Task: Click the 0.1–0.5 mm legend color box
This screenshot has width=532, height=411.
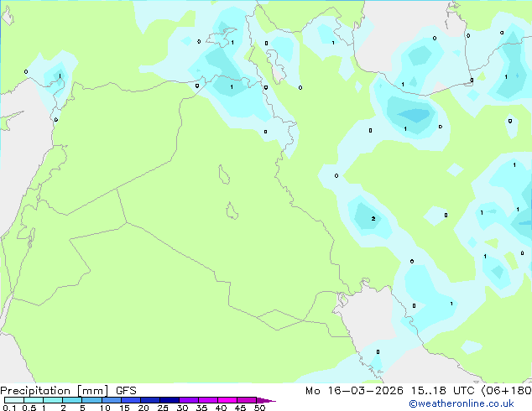Action: click(14, 400)
